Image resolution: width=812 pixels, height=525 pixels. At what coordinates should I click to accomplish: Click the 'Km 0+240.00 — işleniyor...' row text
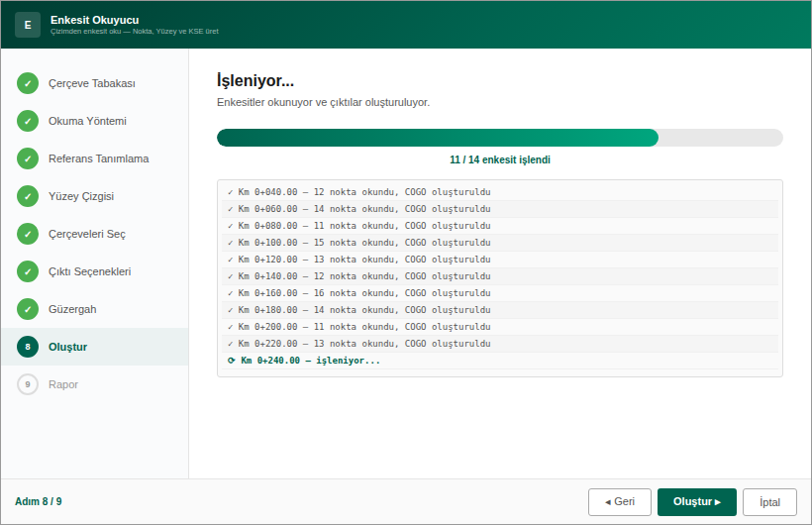(x=310, y=361)
